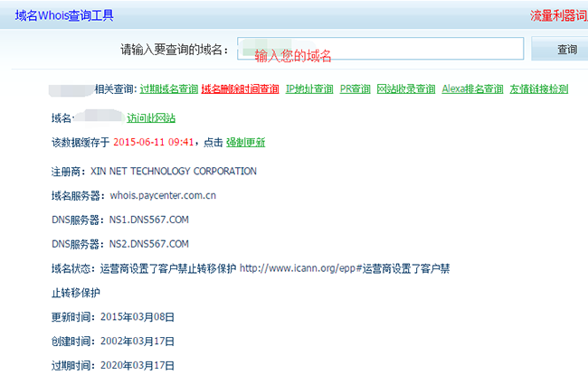
Task: Open the 过期域名查询 link
Action: coord(169,89)
